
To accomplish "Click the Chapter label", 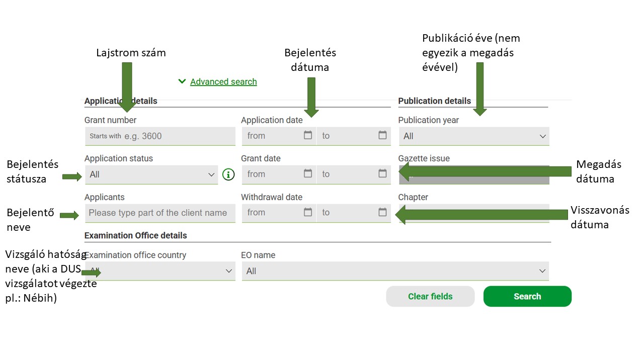I will coord(413,197).
